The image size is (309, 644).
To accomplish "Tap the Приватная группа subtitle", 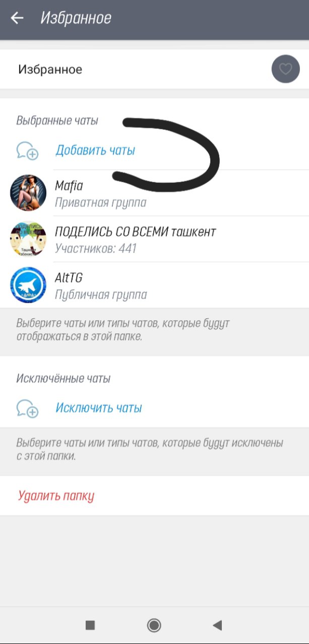I will (x=100, y=203).
